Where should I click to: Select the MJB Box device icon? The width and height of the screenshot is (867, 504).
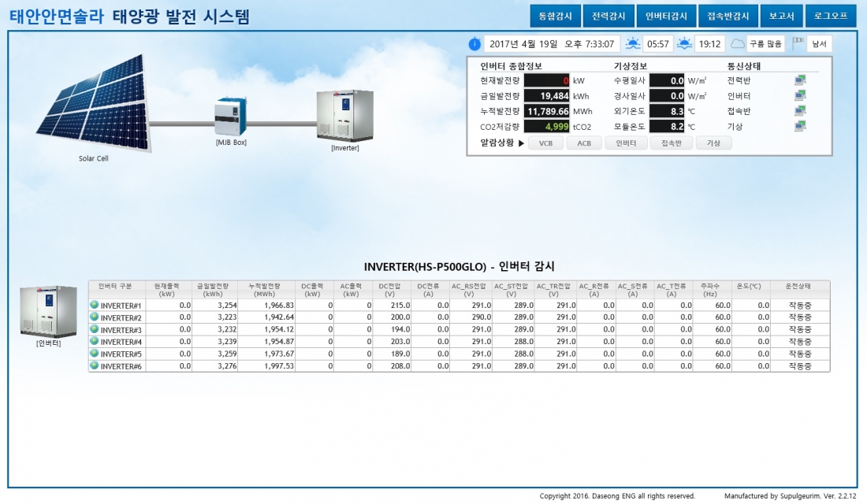231,117
